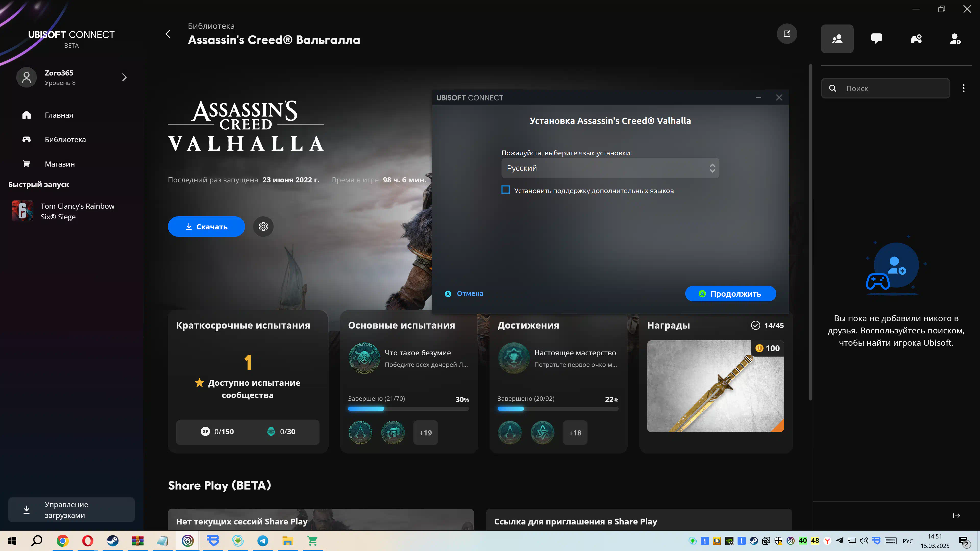Click the achievements 22% progress bar
The height and width of the screenshot is (551, 980).
pos(558,409)
